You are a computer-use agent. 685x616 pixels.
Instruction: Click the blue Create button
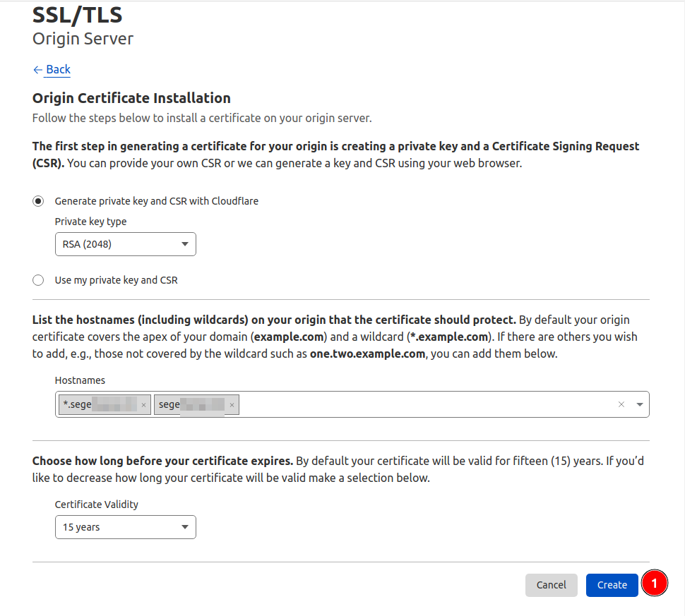click(x=612, y=585)
